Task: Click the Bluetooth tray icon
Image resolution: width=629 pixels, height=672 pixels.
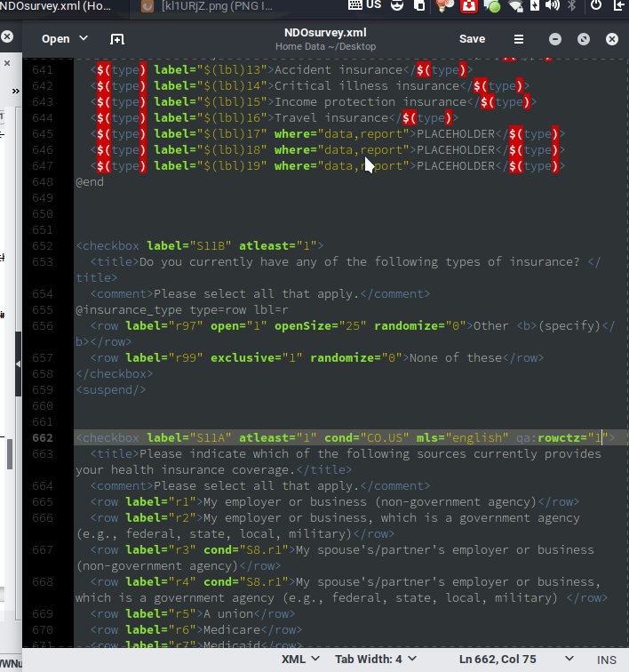Action: (x=571, y=5)
